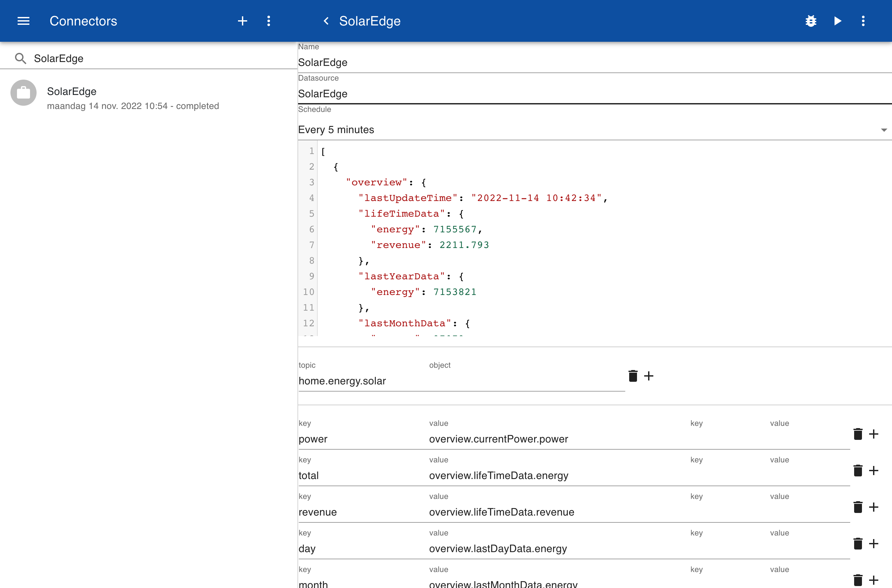
Task: Go back using chevron beside SolarEdge title
Action: point(326,21)
